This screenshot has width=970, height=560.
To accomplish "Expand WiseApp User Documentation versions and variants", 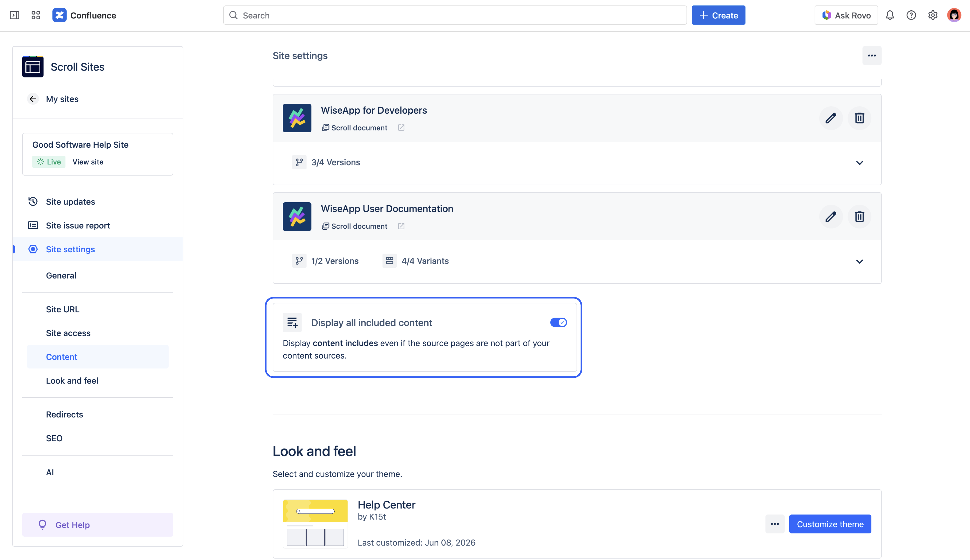I will [859, 262].
